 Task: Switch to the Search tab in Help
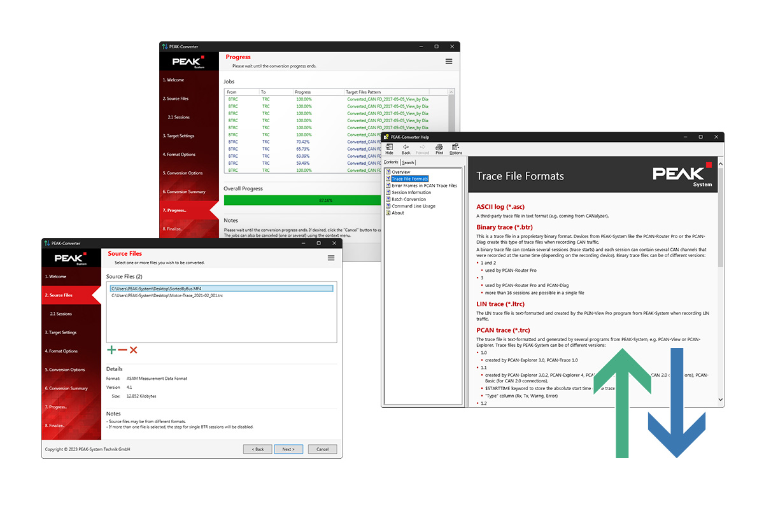pos(408,162)
